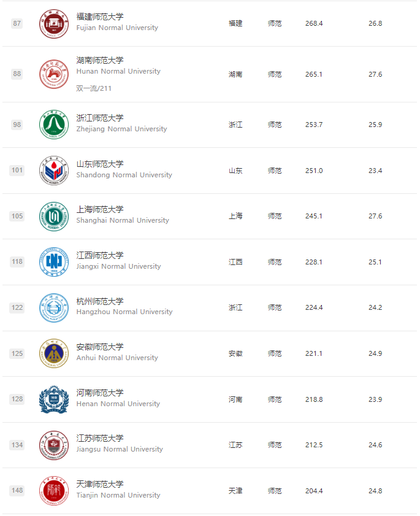Click the Anhui Normal University logo
The height and width of the screenshot is (516, 420).
[52, 353]
